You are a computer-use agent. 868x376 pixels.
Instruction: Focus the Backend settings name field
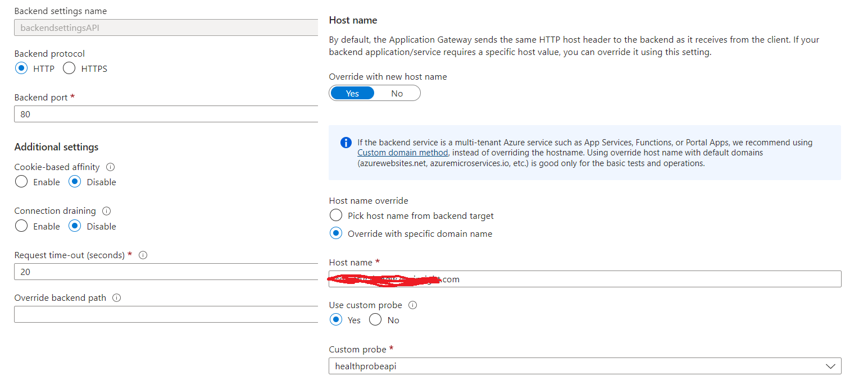tap(166, 27)
